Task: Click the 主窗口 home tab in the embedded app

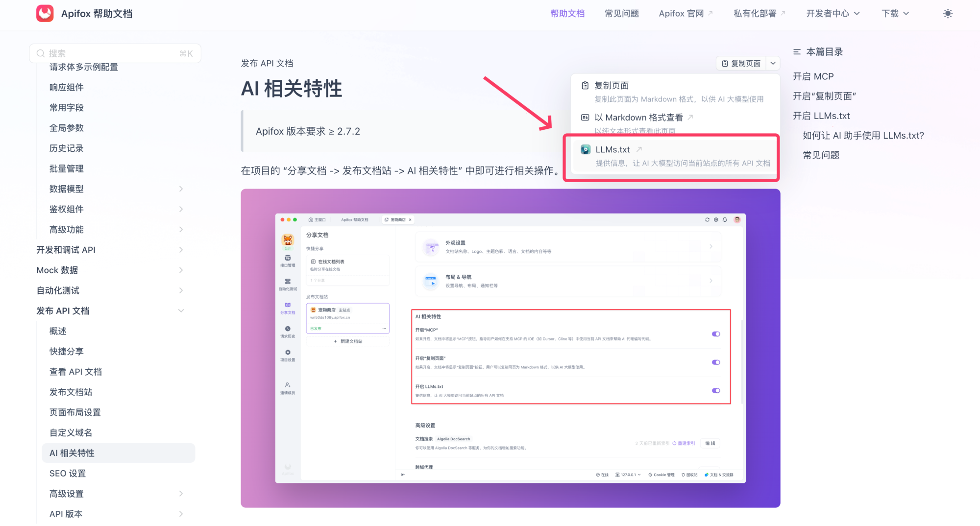Action: tap(317, 220)
